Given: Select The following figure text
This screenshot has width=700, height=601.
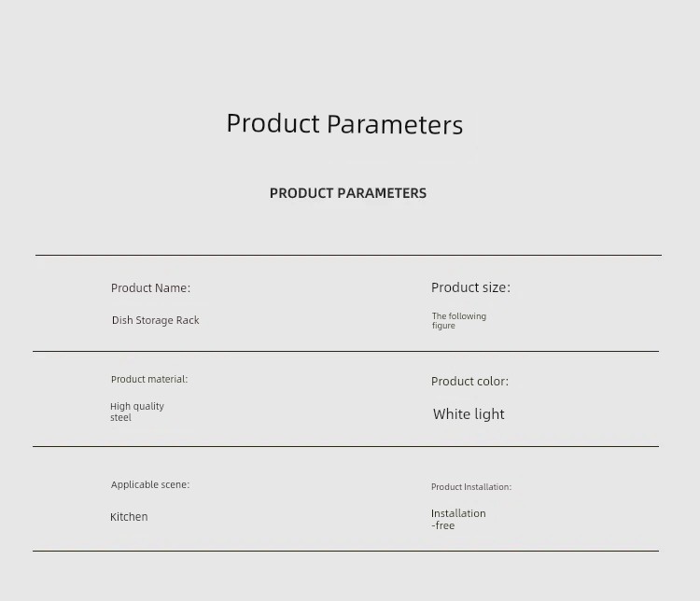Looking at the screenshot, I should tap(459, 321).
